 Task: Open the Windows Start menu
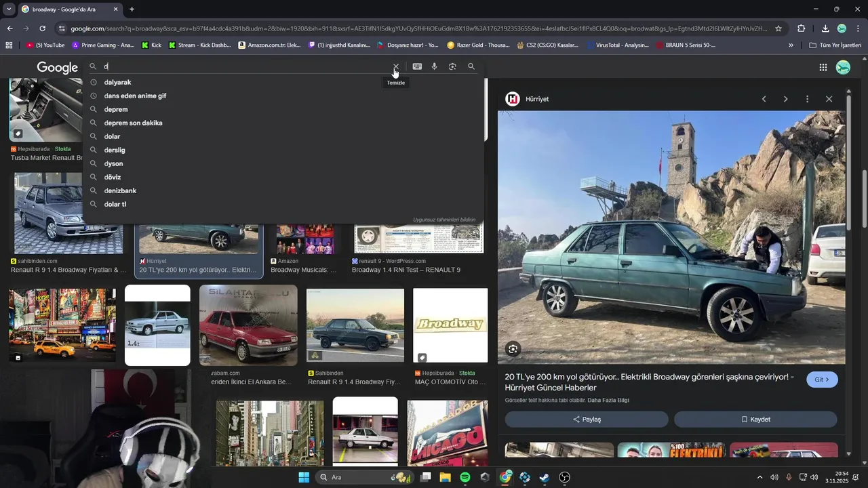[304, 477]
